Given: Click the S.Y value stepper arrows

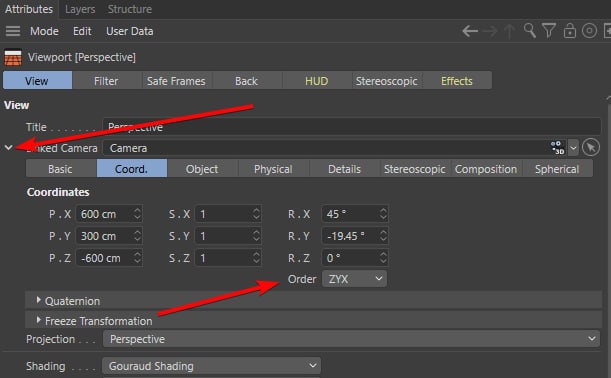Looking at the screenshot, I should 256,235.
